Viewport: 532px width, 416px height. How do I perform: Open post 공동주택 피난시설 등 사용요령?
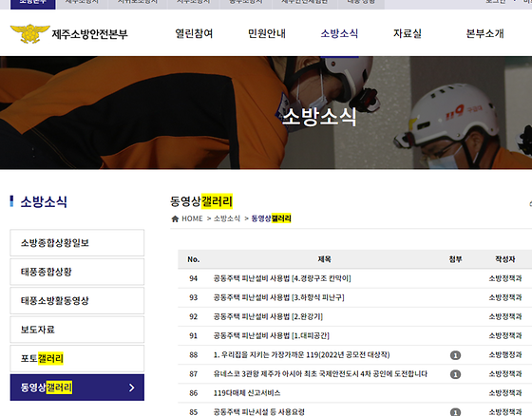pos(258,412)
